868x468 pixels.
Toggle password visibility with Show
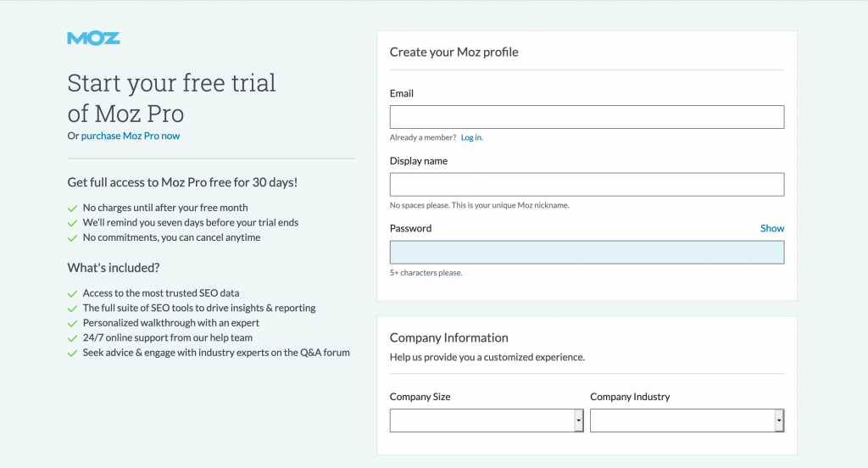coord(772,228)
